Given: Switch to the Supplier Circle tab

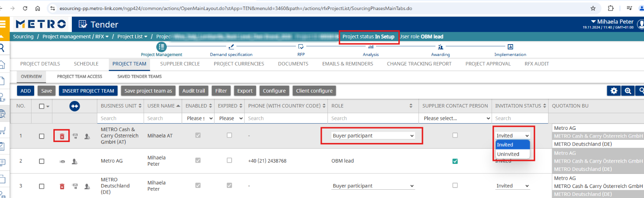Looking at the screenshot, I should click(x=180, y=64).
